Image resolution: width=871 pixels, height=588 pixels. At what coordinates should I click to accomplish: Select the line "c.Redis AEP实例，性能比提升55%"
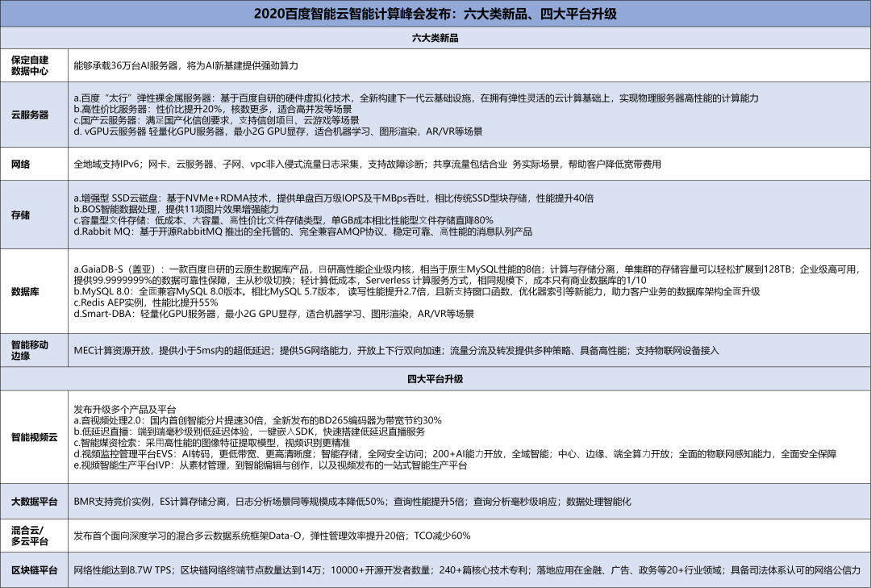click(x=146, y=302)
